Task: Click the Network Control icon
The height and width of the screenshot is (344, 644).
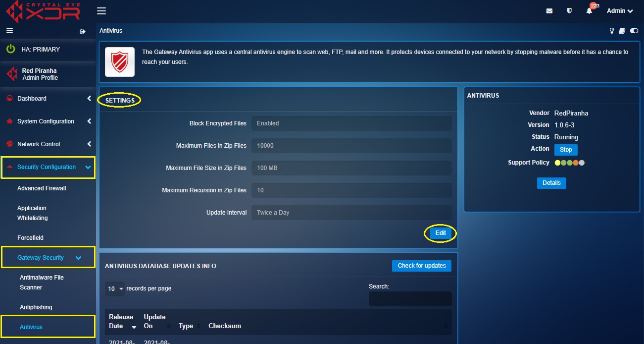Action: tap(9, 144)
